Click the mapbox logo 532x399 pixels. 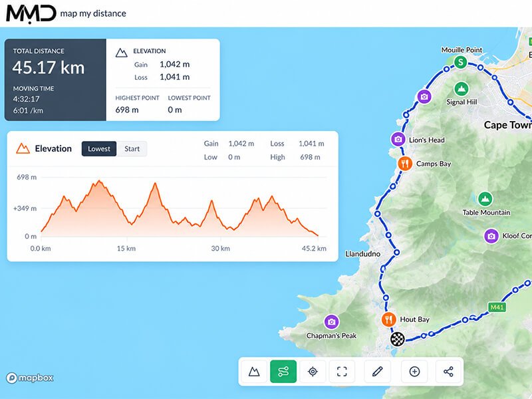pos(30,378)
